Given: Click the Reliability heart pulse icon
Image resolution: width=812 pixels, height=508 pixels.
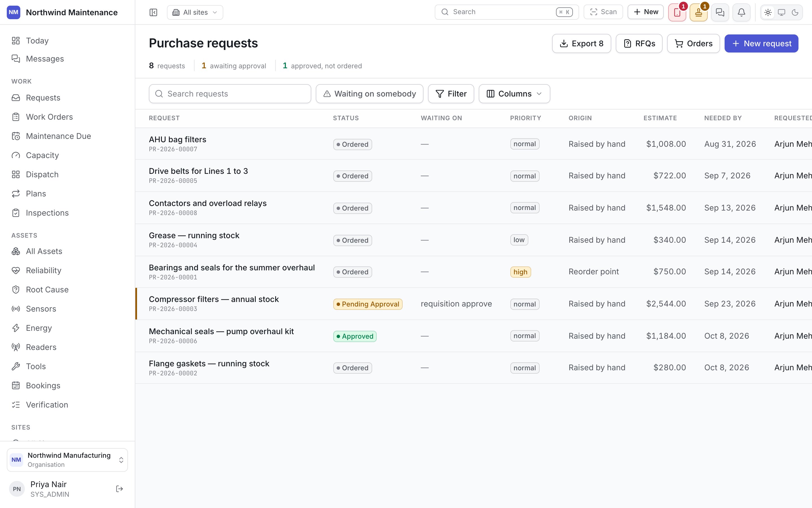Looking at the screenshot, I should tap(16, 270).
